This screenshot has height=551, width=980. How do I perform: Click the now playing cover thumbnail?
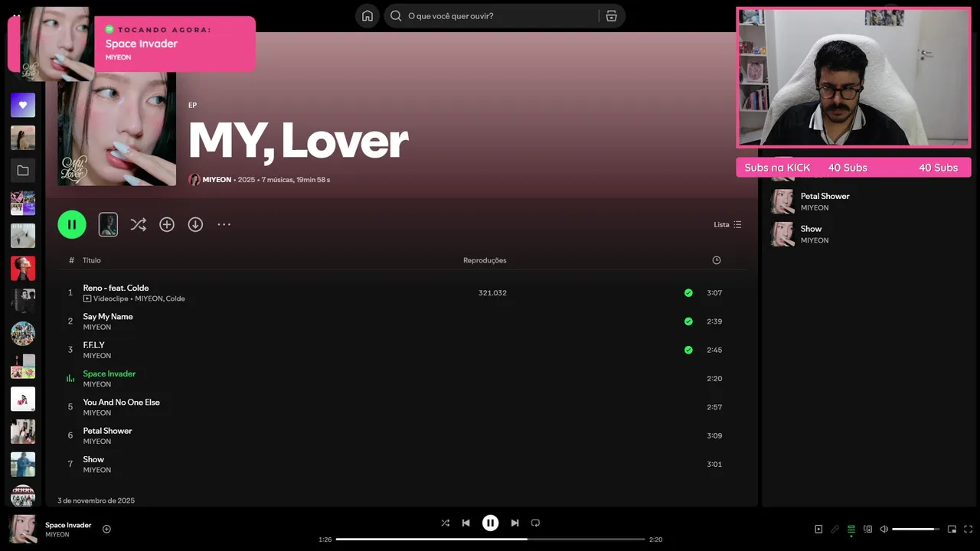click(x=23, y=529)
